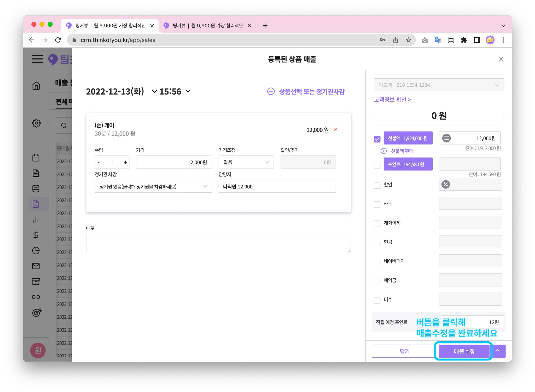535x392 pixels.
Task: Click the red X to remove (손) 케어 item
Action: (x=336, y=129)
